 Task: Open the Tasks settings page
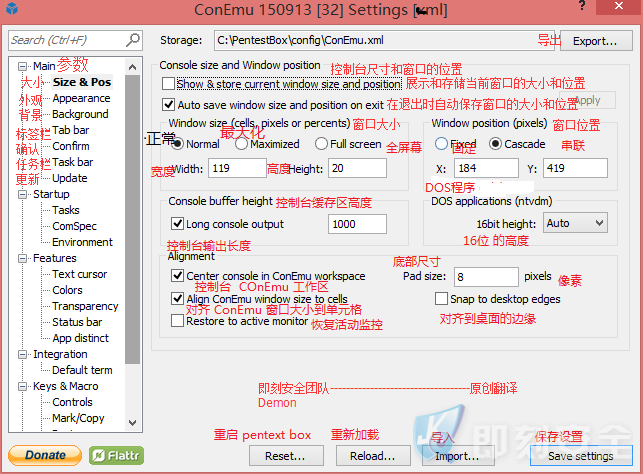coord(66,210)
